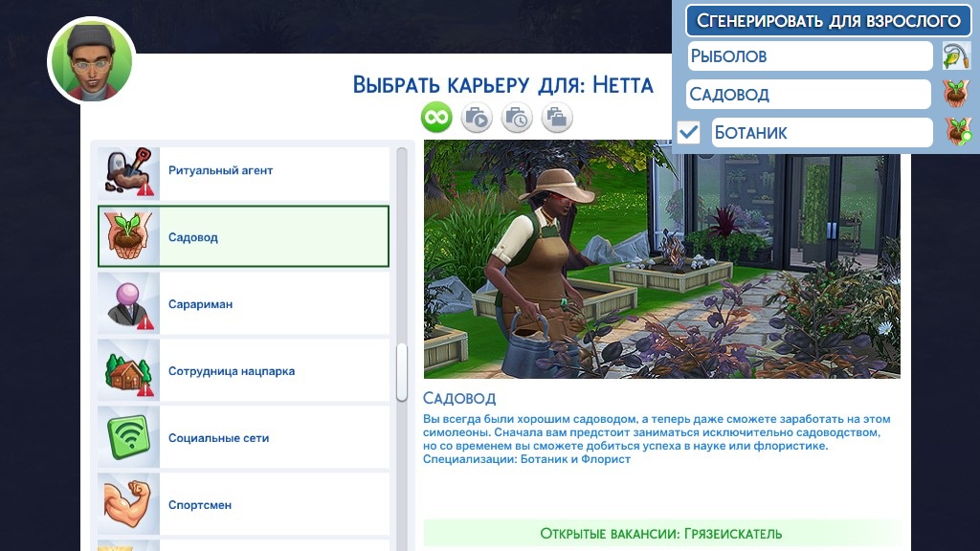Choose the Социальные сети career
The width and height of the screenshot is (980, 551).
click(243, 437)
